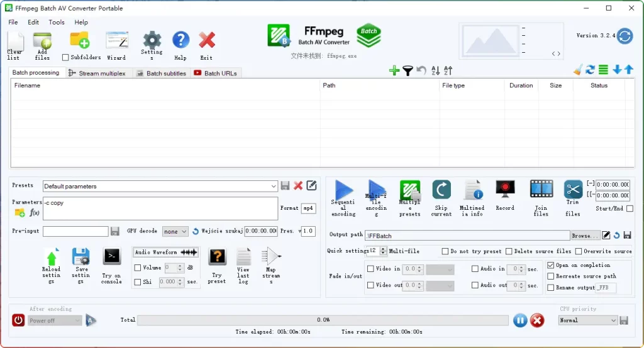The width and height of the screenshot is (644, 348).
Task: Click Reload settings icon
Action: click(x=52, y=266)
